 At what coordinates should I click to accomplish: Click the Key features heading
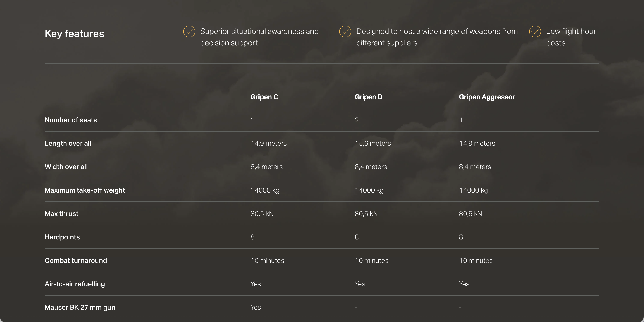coord(74,33)
